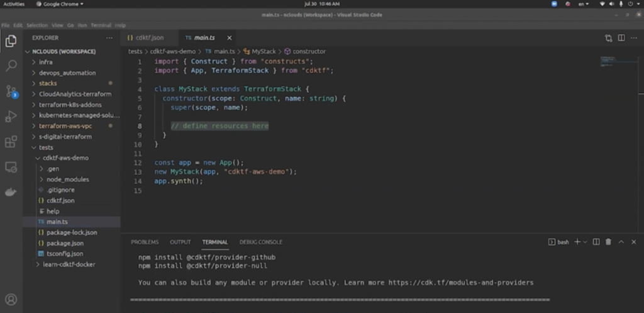The height and width of the screenshot is (313, 644).
Task: Open the Go menu
Action: tap(70, 25)
